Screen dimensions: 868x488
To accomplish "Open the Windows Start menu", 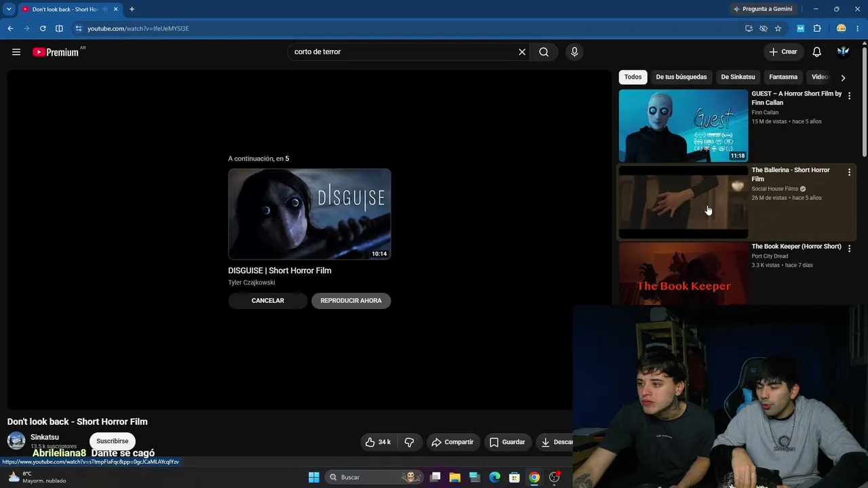I will [x=314, y=477].
